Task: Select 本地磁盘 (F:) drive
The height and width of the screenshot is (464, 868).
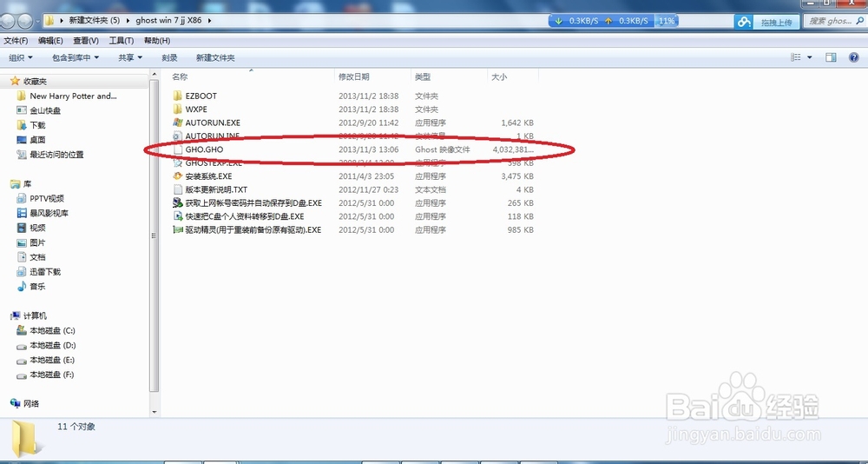Action: click(x=52, y=375)
